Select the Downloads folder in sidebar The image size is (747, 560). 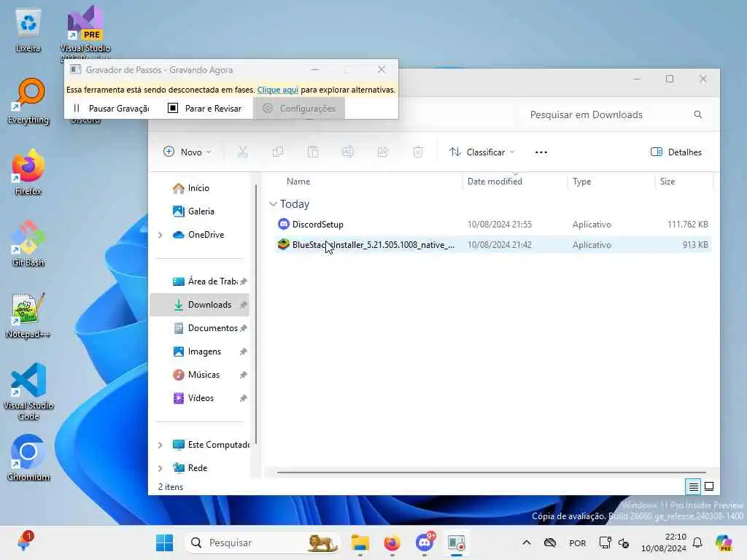pos(200,305)
